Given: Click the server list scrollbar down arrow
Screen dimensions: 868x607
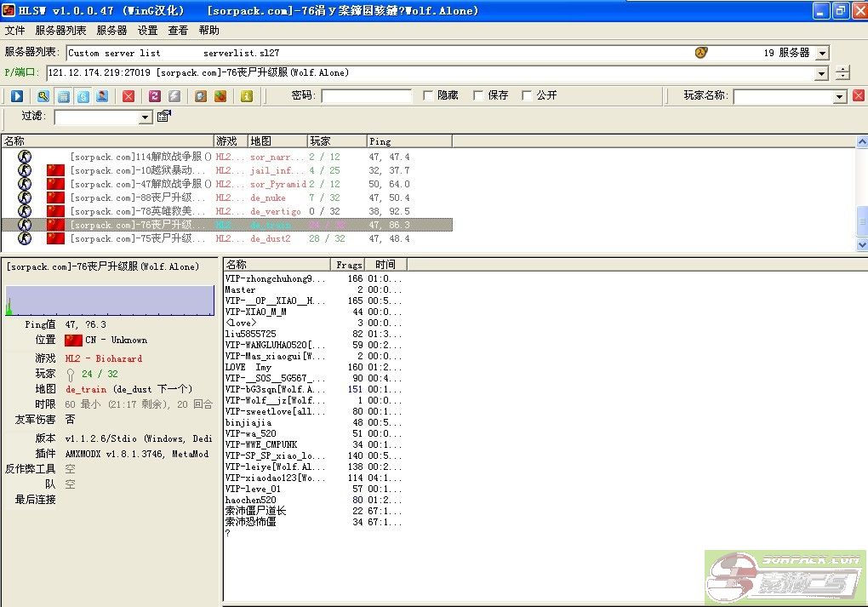Looking at the screenshot, I should (x=862, y=243).
